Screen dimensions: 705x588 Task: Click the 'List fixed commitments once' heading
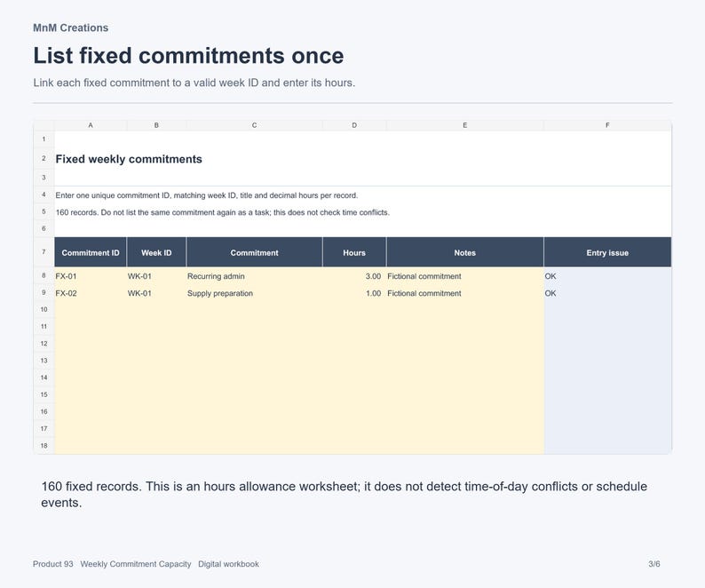point(188,56)
